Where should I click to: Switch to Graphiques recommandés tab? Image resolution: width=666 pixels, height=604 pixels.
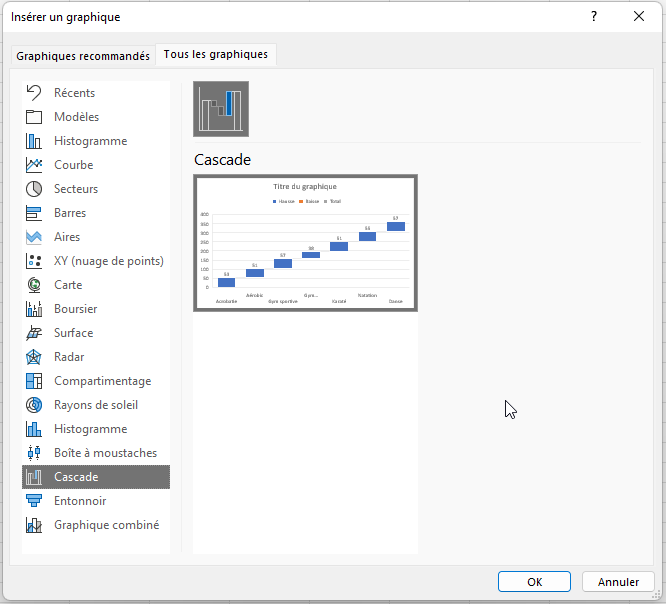point(83,56)
